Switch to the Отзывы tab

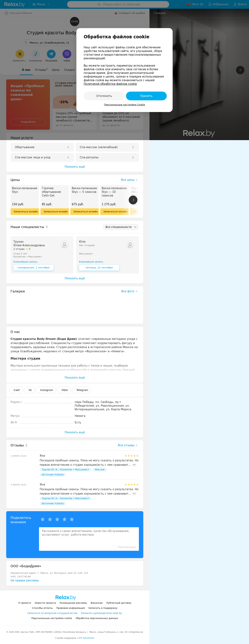pos(41,70)
